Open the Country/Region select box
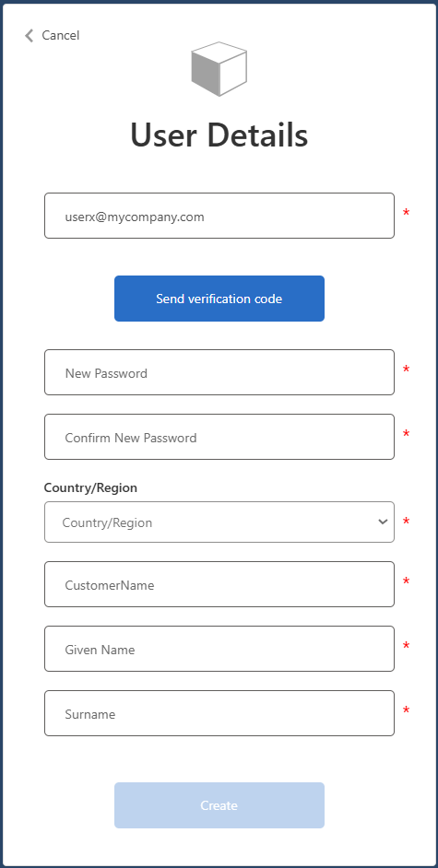The image size is (438, 868). pos(219,522)
